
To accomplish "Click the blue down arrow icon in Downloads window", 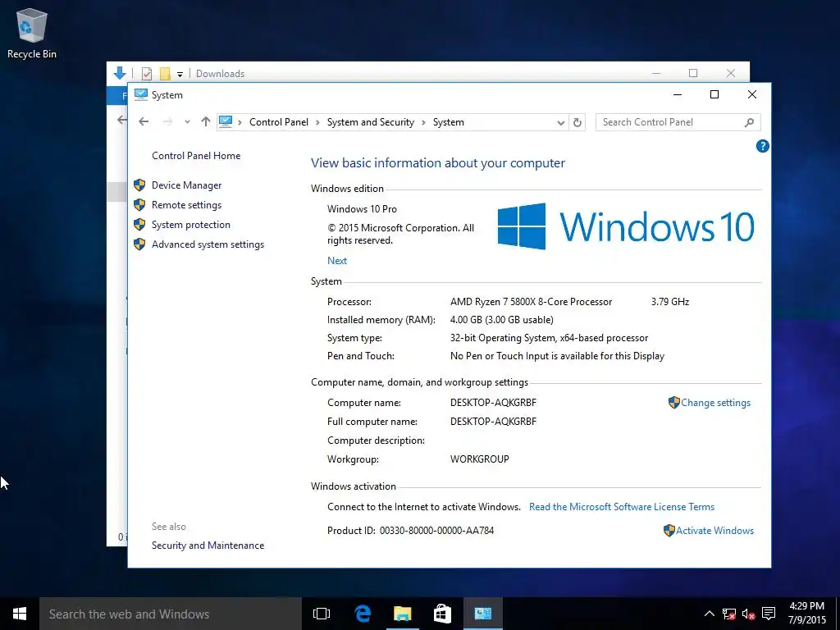I will 120,73.
